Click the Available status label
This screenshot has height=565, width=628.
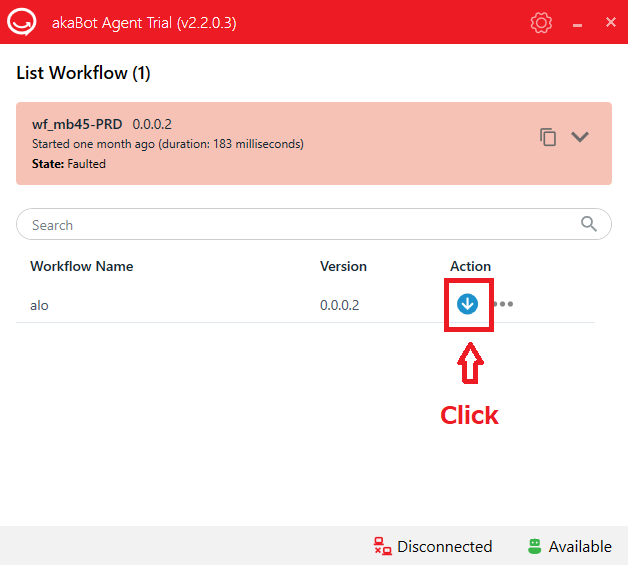pyautogui.click(x=580, y=547)
